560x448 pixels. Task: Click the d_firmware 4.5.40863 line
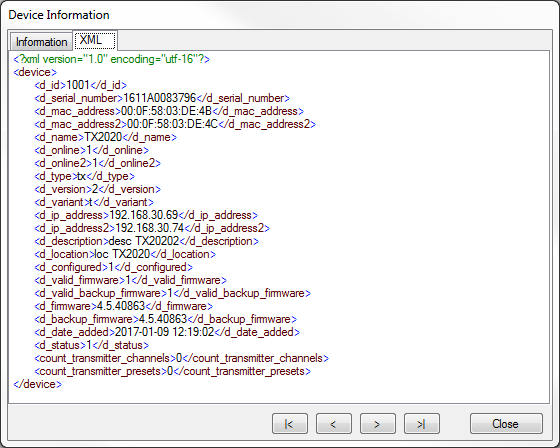pos(124,306)
